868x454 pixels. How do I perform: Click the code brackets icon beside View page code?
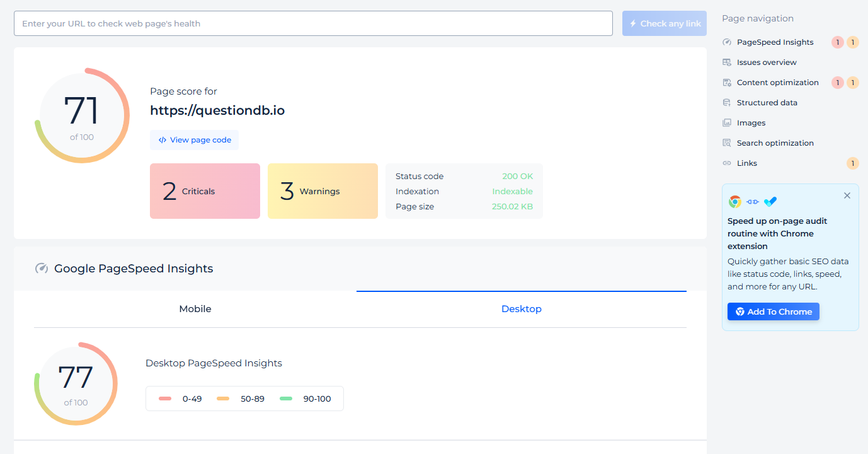(x=163, y=140)
